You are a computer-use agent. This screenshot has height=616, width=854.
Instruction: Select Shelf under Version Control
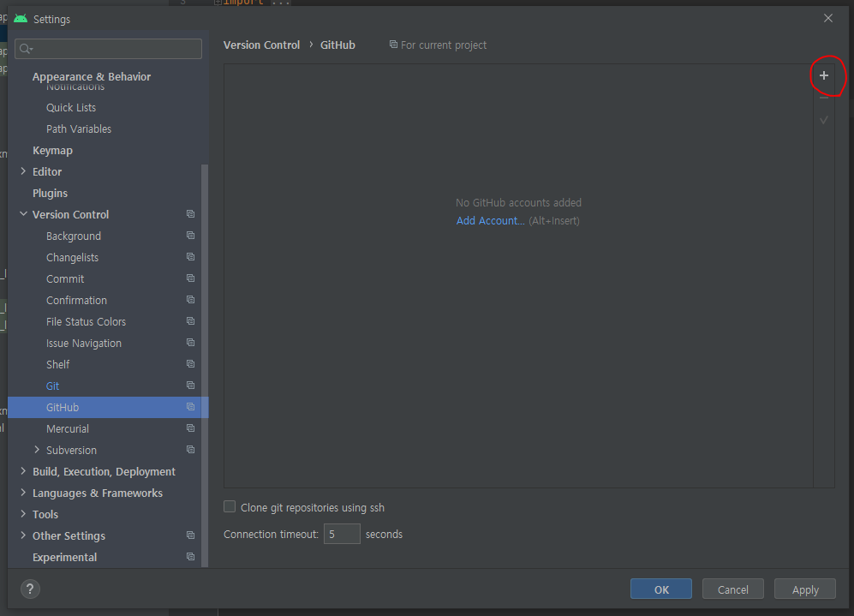pos(57,365)
